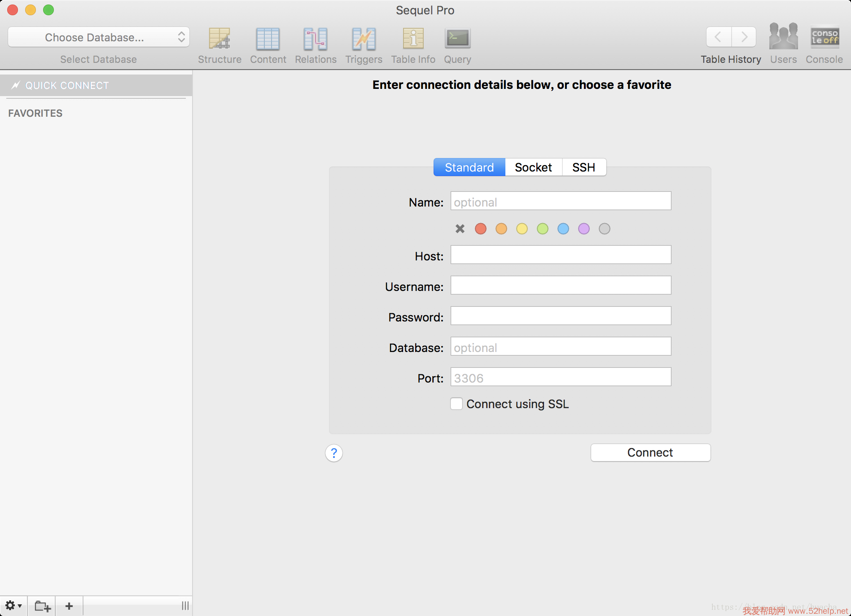Open the gear actions menu at bottom-left

[13, 606]
